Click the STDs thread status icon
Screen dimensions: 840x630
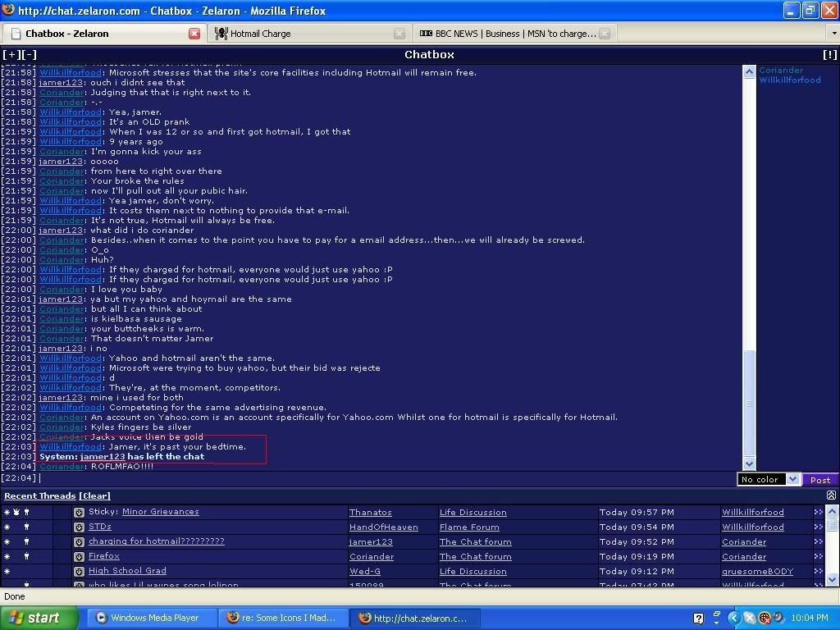point(79,527)
